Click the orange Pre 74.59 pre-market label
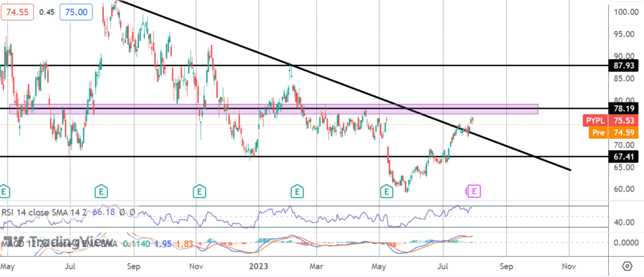The image size is (644, 277). 613,133
